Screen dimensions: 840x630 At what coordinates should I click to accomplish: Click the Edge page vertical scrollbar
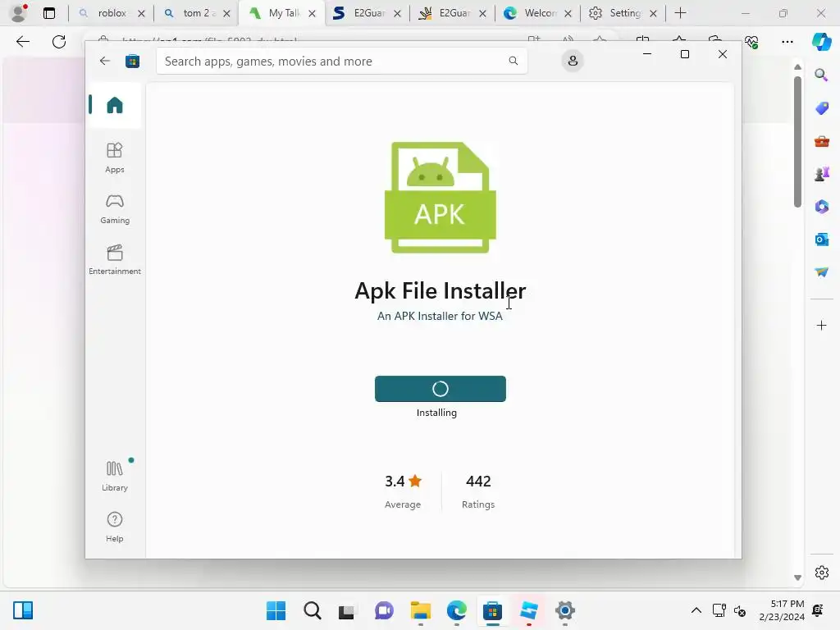[797, 141]
